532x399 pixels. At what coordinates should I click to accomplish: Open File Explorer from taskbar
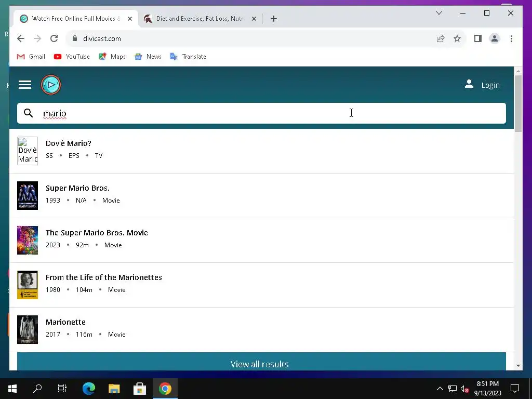114,389
